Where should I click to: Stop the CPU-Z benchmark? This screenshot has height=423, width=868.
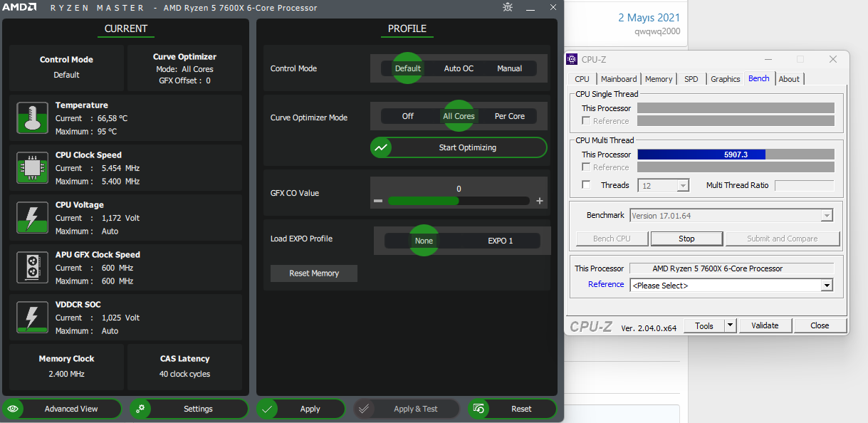tap(686, 239)
